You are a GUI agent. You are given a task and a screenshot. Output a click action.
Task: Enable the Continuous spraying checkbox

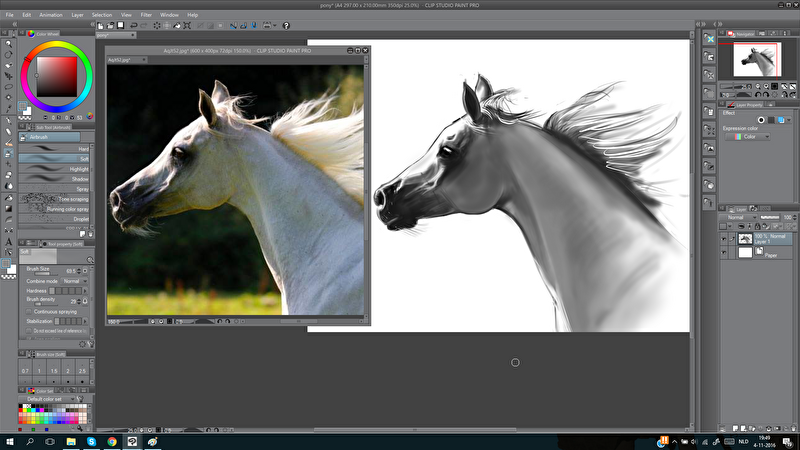click(x=29, y=311)
